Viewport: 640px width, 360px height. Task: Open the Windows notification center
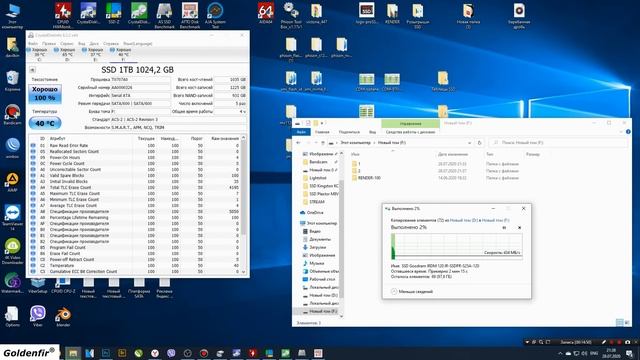click(x=629, y=353)
